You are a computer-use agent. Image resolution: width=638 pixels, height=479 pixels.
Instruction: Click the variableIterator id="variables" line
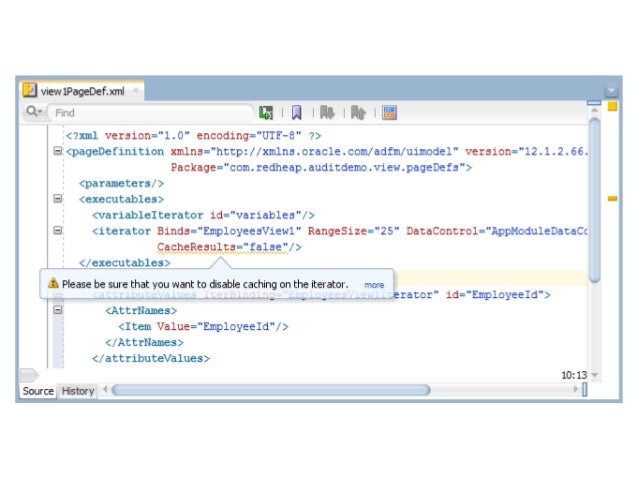coord(203,215)
